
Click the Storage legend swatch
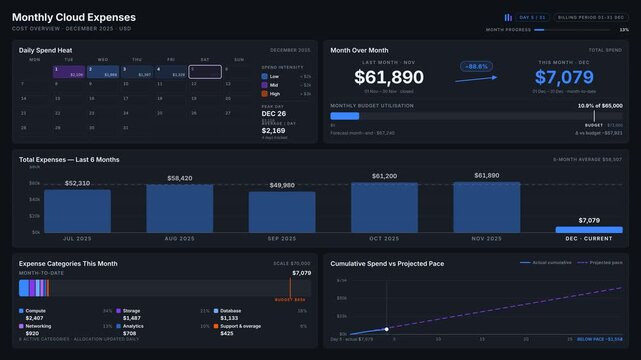(x=119, y=311)
